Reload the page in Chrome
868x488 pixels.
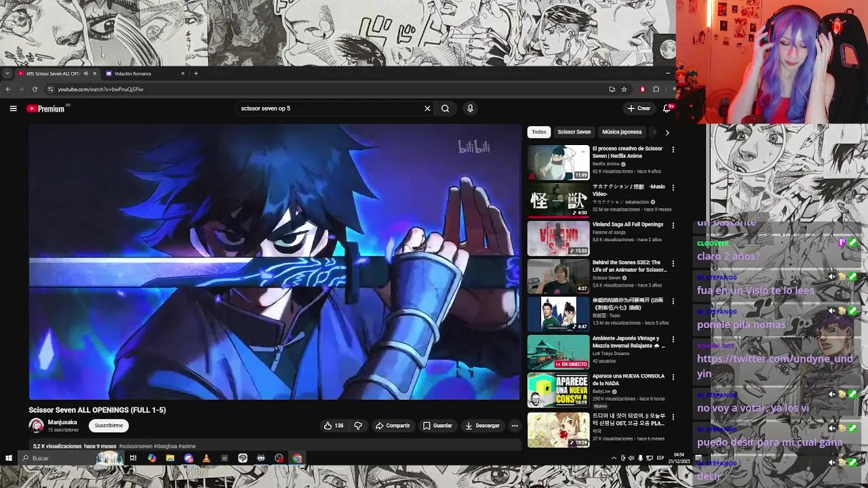[x=35, y=89]
